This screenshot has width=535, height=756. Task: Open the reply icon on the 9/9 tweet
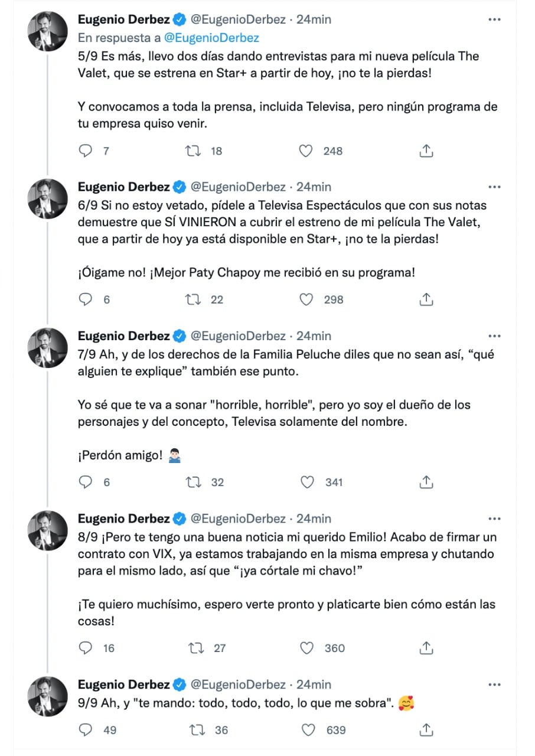86,730
